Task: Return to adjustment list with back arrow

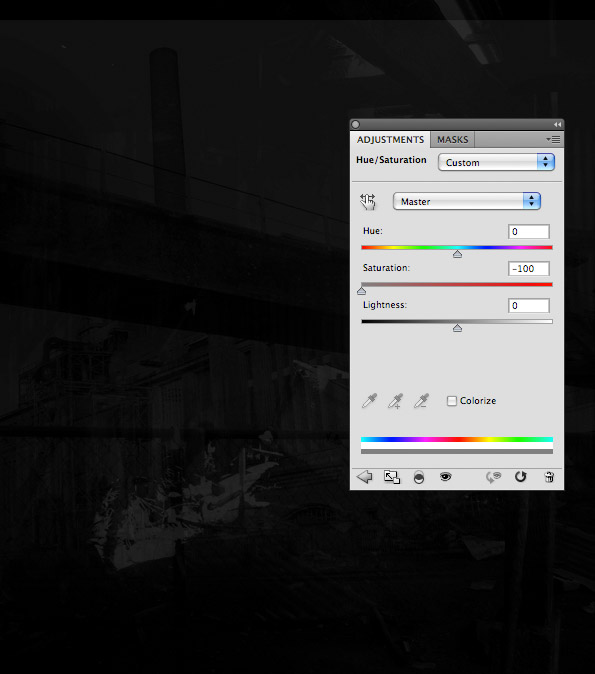Action: tap(365, 477)
